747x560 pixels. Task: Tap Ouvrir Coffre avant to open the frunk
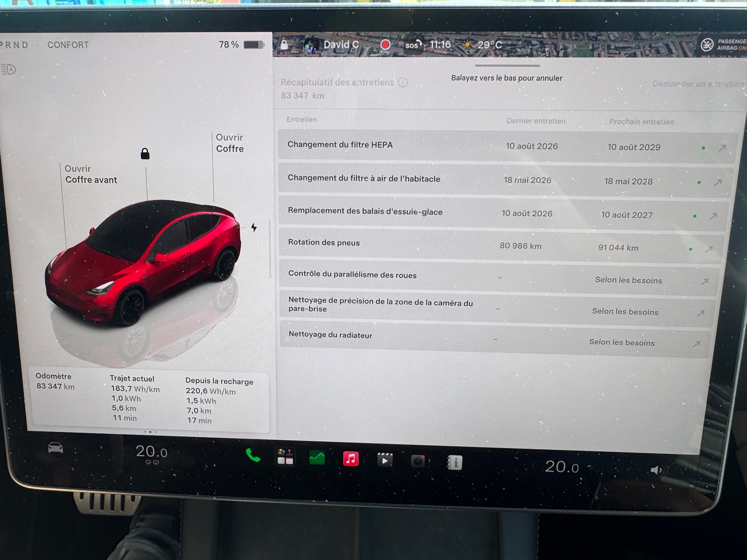click(x=91, y=174)
